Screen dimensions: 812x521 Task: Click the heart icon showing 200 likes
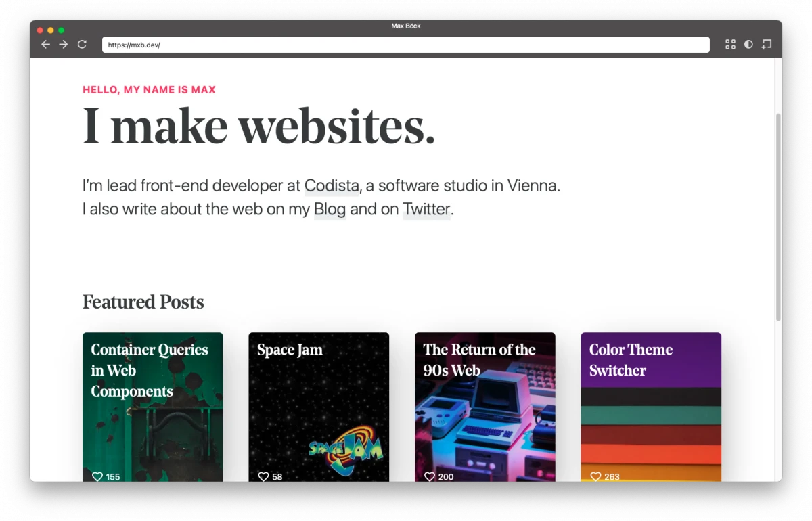430,476
